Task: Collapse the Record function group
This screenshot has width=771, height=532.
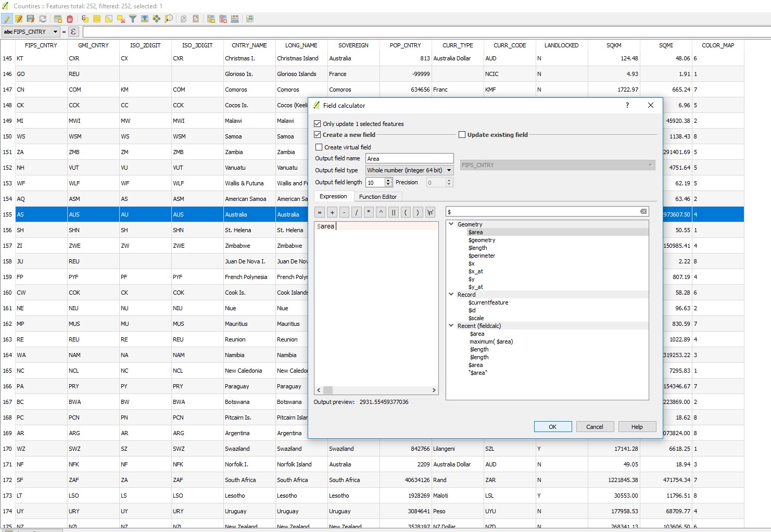Action: [x=451, y=295]
